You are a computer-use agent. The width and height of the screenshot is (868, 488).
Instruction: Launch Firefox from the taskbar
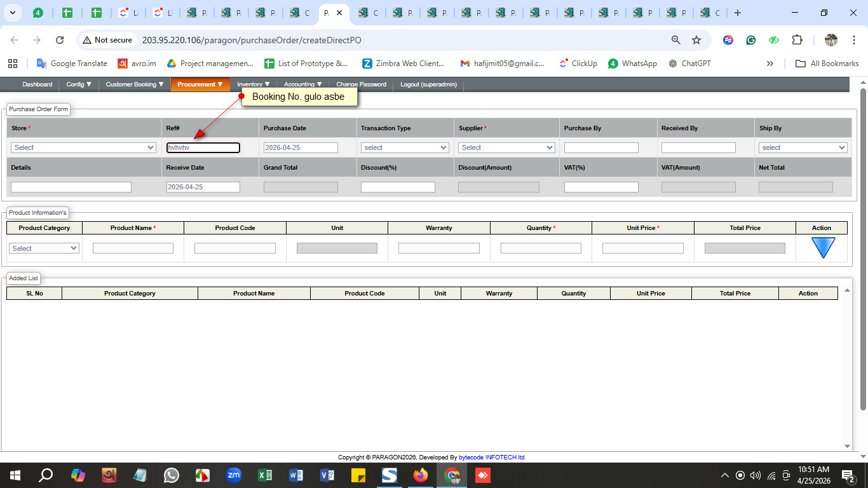coord(420,475)
